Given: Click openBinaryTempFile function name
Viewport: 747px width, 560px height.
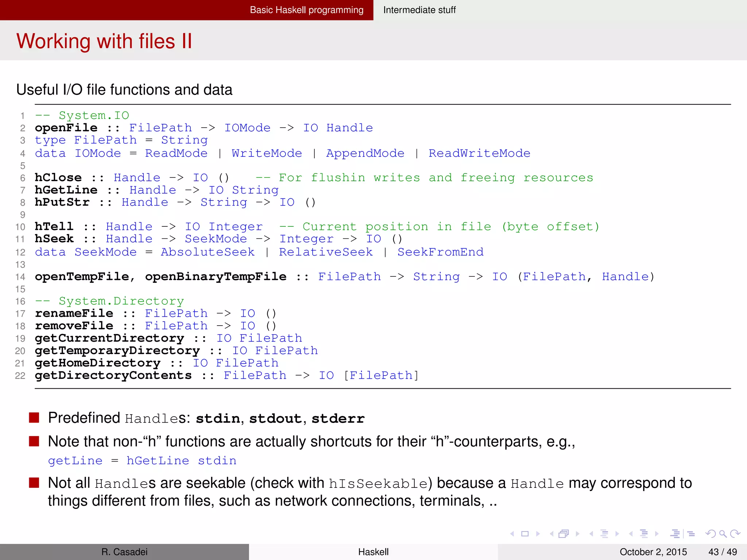Looking at the screenshot, I should pyautogui.click(x=216, y=277).
